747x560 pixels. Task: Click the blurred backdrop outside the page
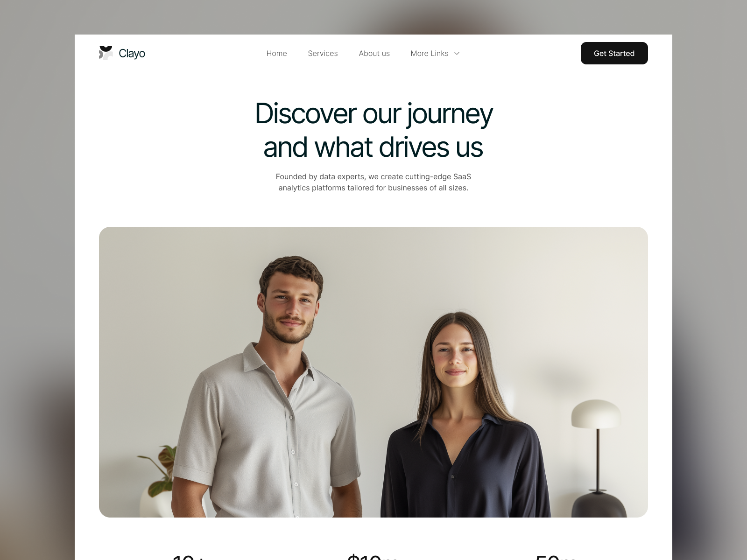pyautogui.click(x=37, y=280)
